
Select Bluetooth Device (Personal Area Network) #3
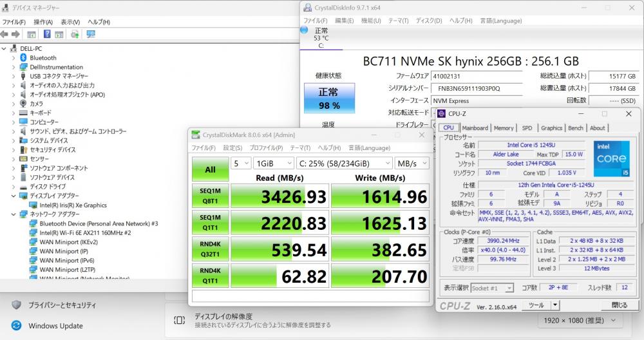(99, 223)
